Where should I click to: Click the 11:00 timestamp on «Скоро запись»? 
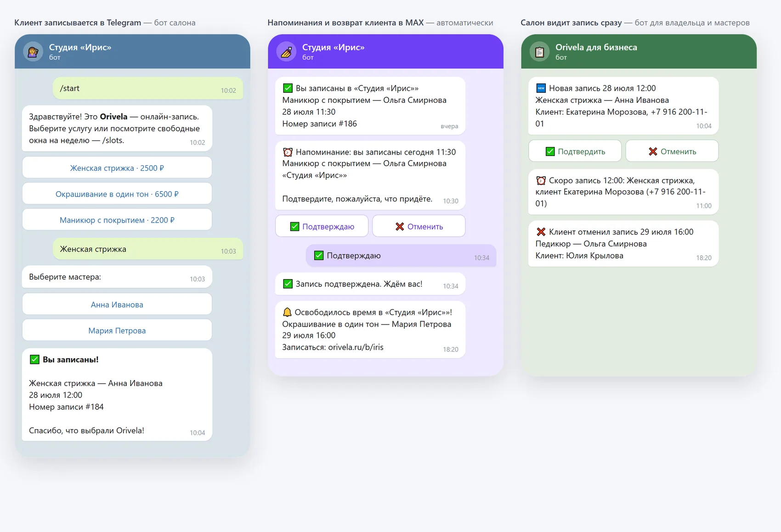pos(704,206)
